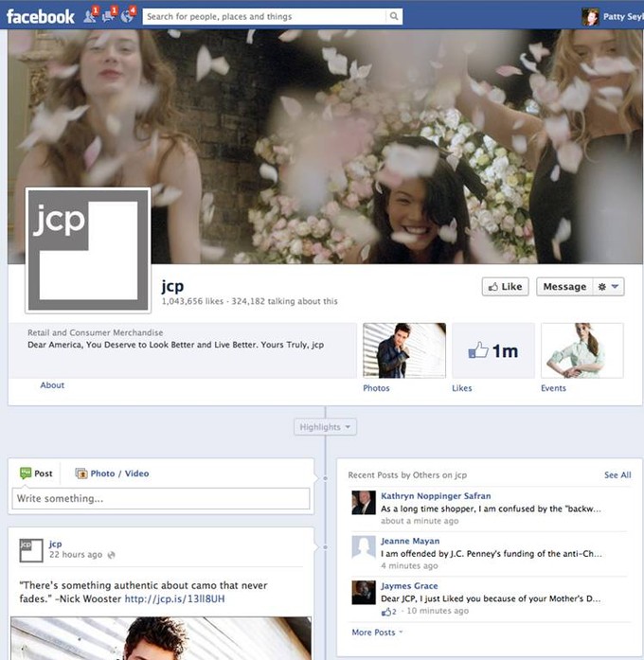Open the Facebook home logo

(41, 16)
